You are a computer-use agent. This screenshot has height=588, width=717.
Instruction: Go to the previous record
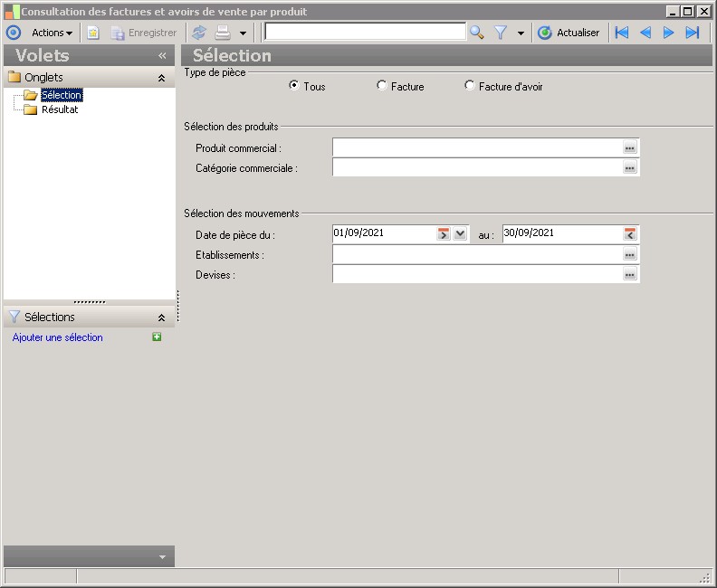pos(645,33)
